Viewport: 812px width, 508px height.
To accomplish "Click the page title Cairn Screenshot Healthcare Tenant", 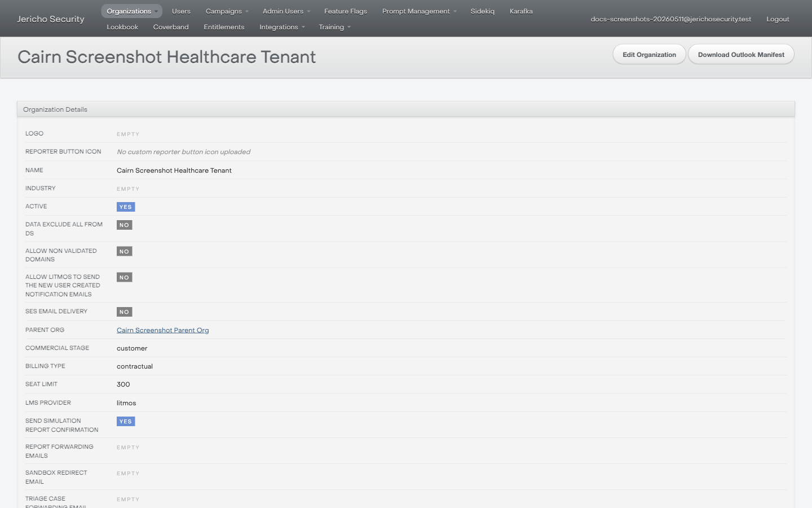I will 167,57.
